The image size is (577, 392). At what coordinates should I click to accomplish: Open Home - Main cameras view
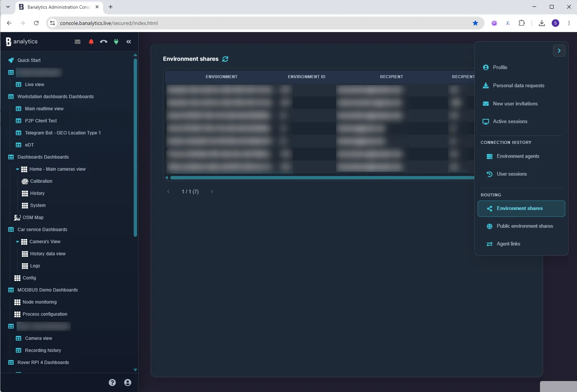click(x=57, y=169)
